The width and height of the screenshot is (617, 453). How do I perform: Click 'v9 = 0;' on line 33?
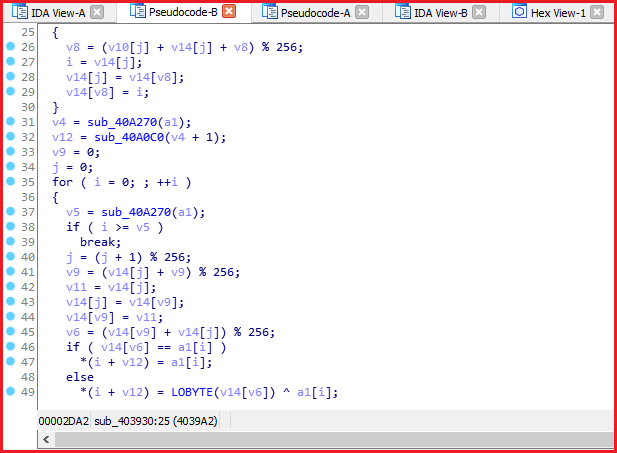coord(76,152)
